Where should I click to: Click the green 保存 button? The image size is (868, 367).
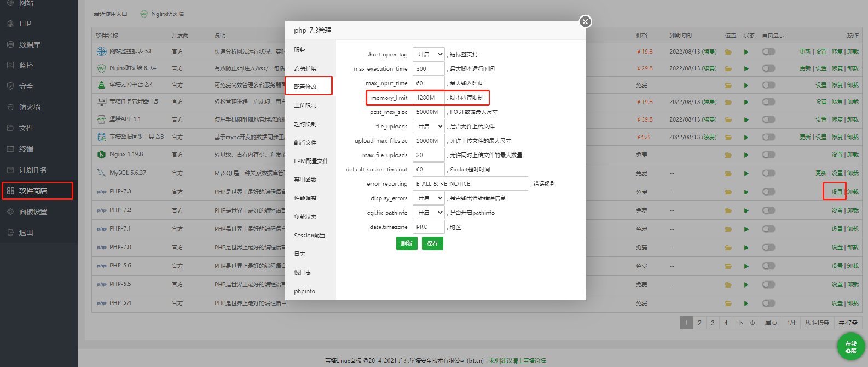(x=432, y=243)
